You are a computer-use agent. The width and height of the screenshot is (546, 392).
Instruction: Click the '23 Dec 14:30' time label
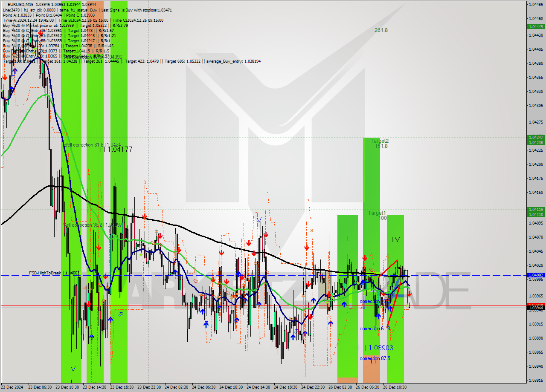[94, 387]
